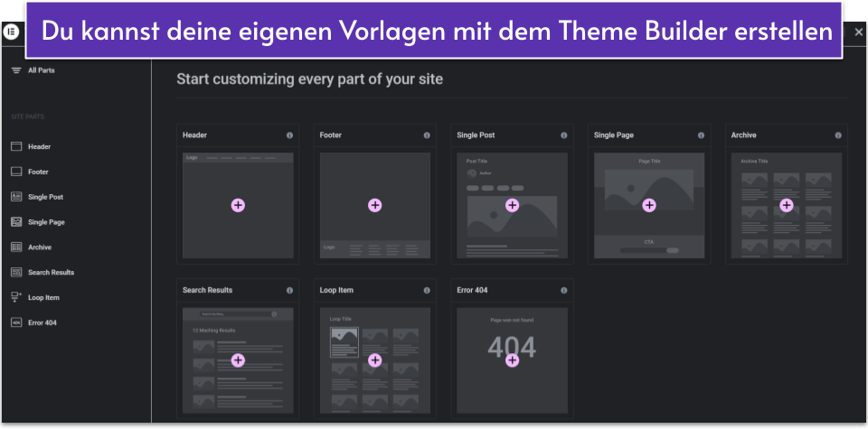The width and height of the screenshot is (868, 429).
Task: Click the Header card title
Action: coord(195,135)
